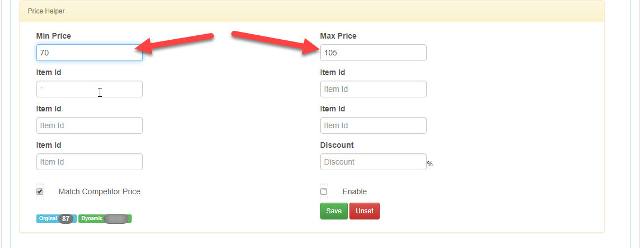This screenshot has width=644, height=248.
Task: Click the Price Helper panel header
Action: click(312, 11)
